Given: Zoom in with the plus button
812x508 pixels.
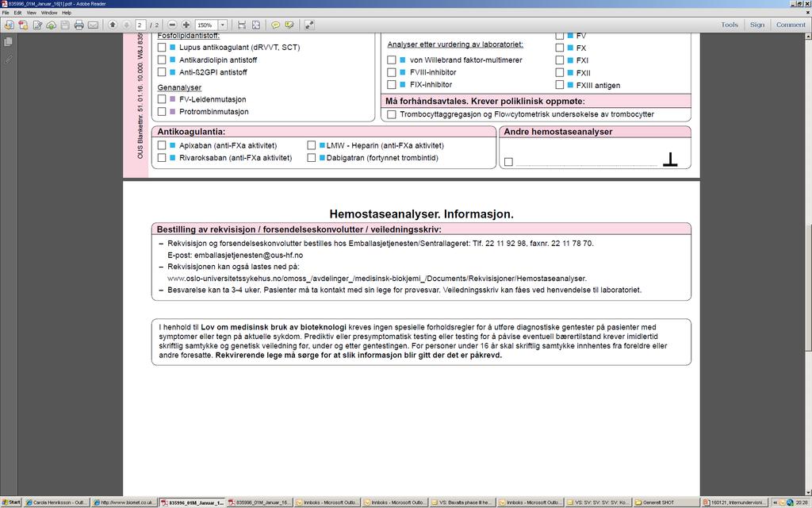Looking at the screenshot, I should pyautogui.click(x=186, y=25).
